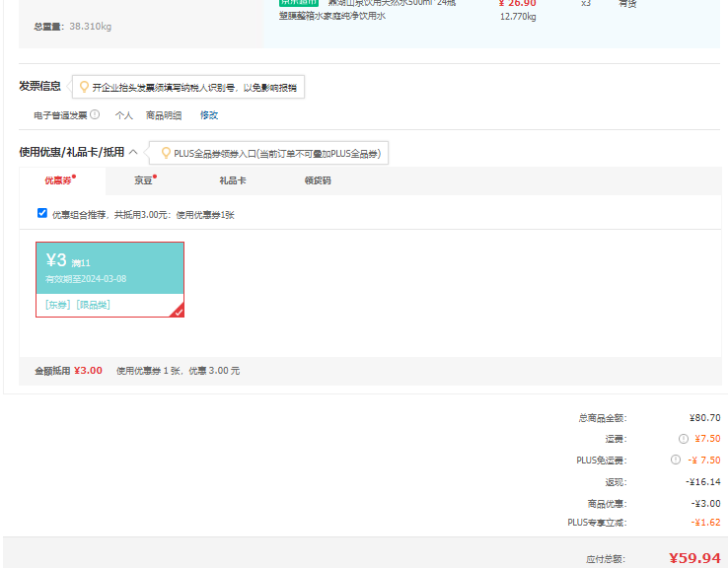
Task: Click the 个人 invoice title text
Action: [124, 115]
